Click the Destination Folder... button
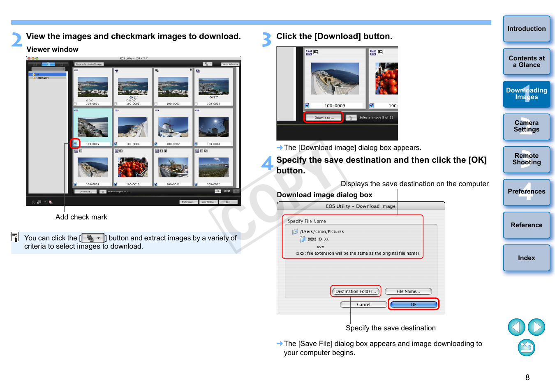 [x=356, y=291]
